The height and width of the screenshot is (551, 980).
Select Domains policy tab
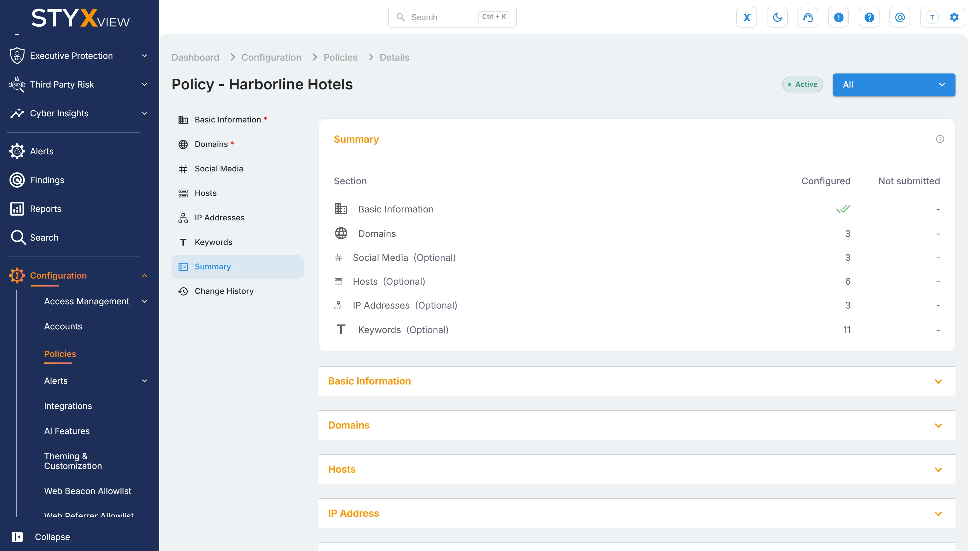(237, 144)
